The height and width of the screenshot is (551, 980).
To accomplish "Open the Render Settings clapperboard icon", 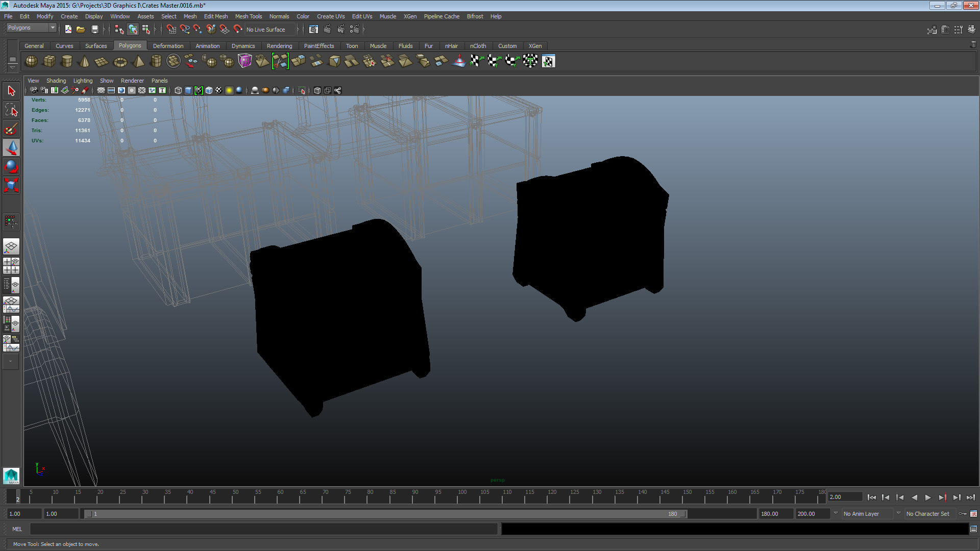I will click(x=354, y=30).
